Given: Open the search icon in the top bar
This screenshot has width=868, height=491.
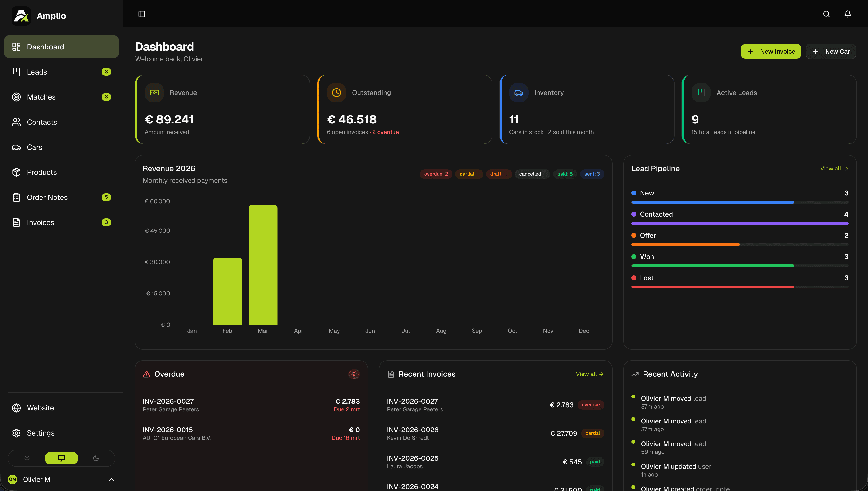Looking at the screenshot, I should (826, 14).
